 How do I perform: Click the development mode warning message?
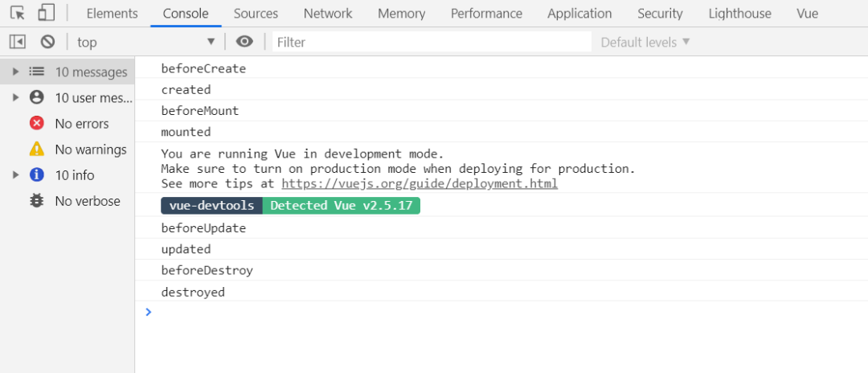pos(502,168)
